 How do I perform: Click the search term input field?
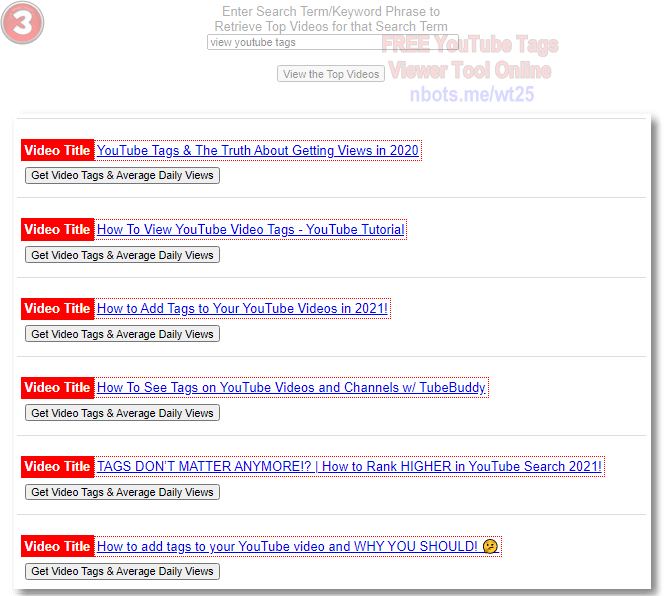tap(333, 42)
